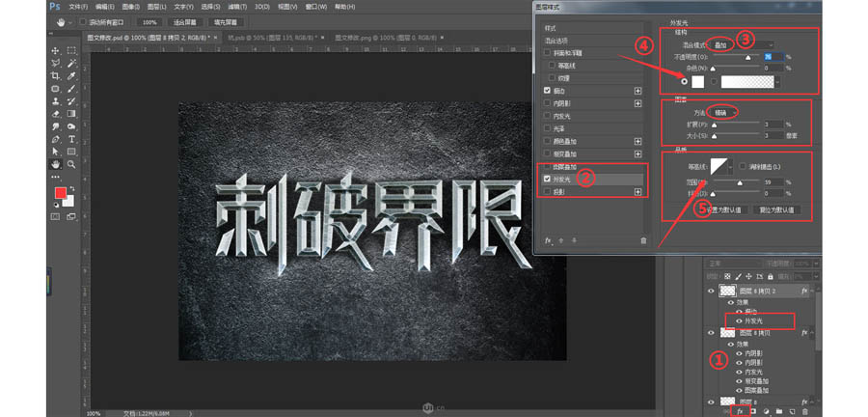The width and height of the screenshot is (868, 417).
Task: Collapse effects of 图层 8 拷贝 2 layer
Action: click(811, 291)
